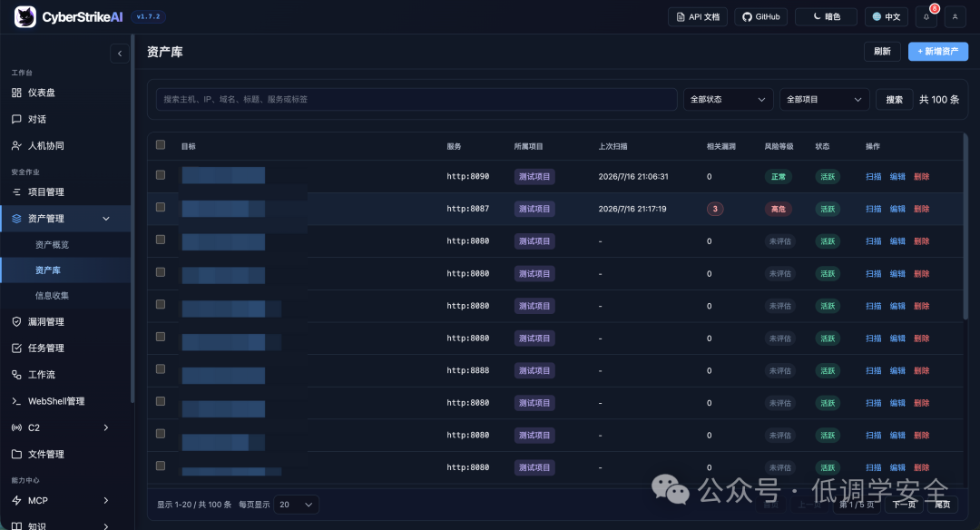
Task: Click the 活跃 status tag in http:8888 row
Action: click(828, 370)
